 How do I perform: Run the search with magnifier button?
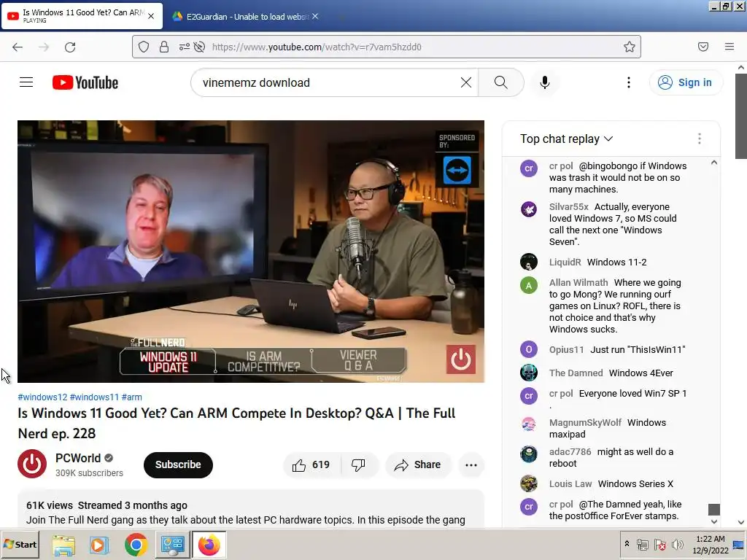click(500, 82)
